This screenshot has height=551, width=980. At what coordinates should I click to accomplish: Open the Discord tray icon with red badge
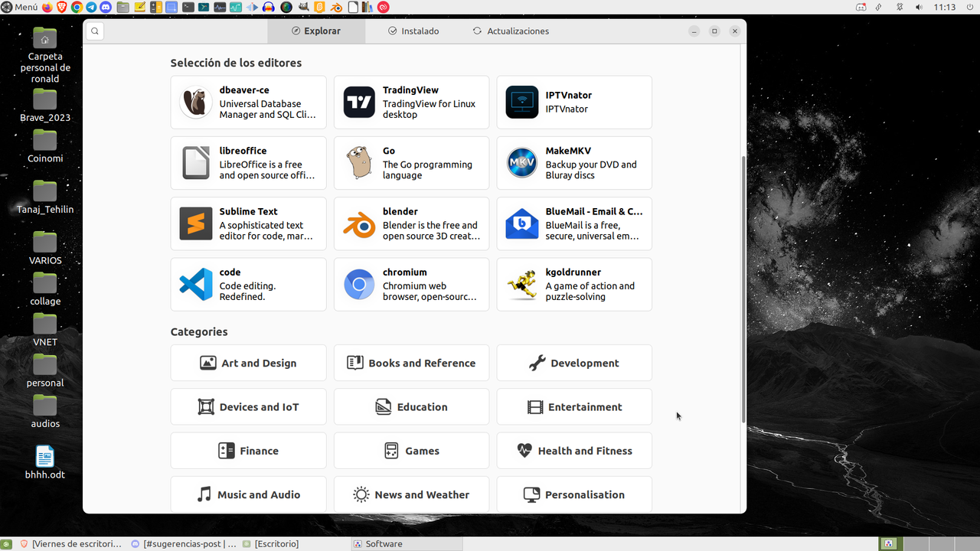click(861, 7)
